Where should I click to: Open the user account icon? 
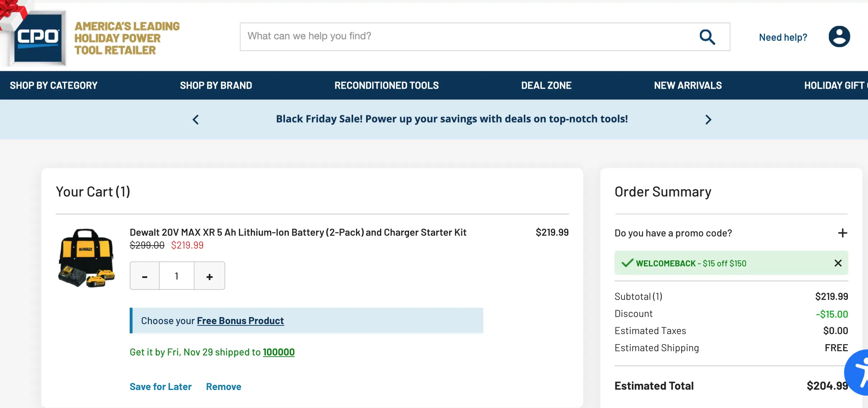(839, 37)
